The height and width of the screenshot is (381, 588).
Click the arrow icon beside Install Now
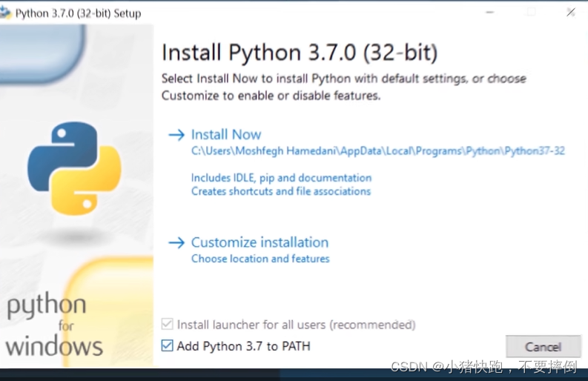[x=176, y=135]
